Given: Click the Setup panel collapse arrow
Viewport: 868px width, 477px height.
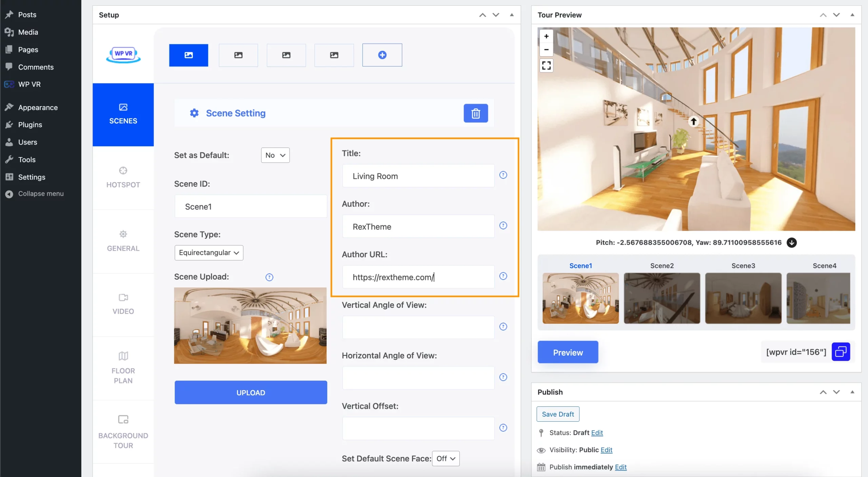Looking at the screenshot, I should coord(511,15).
